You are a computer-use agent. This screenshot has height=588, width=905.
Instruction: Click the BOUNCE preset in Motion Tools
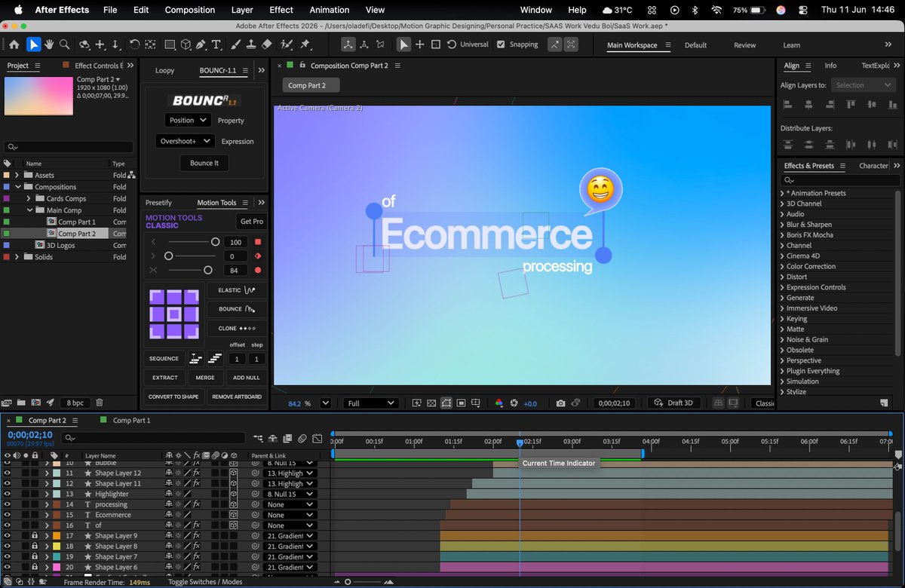click(x=237, y=309)
